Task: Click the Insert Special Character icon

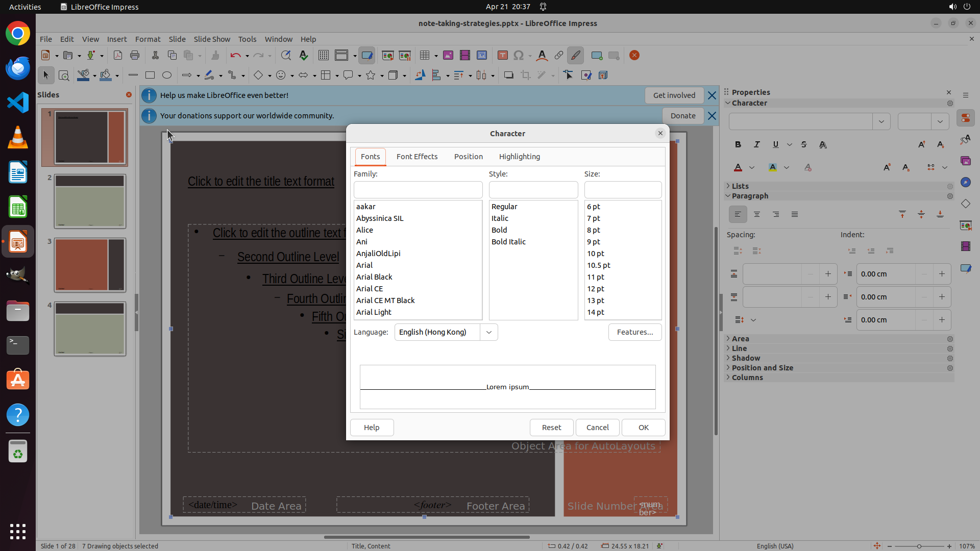Action: [x=519, y=56]
